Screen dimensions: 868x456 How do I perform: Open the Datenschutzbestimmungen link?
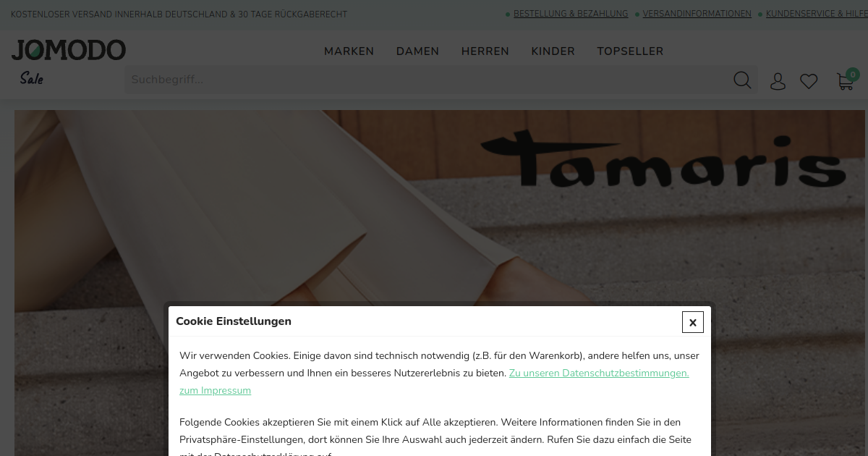(x=599, y=373)
